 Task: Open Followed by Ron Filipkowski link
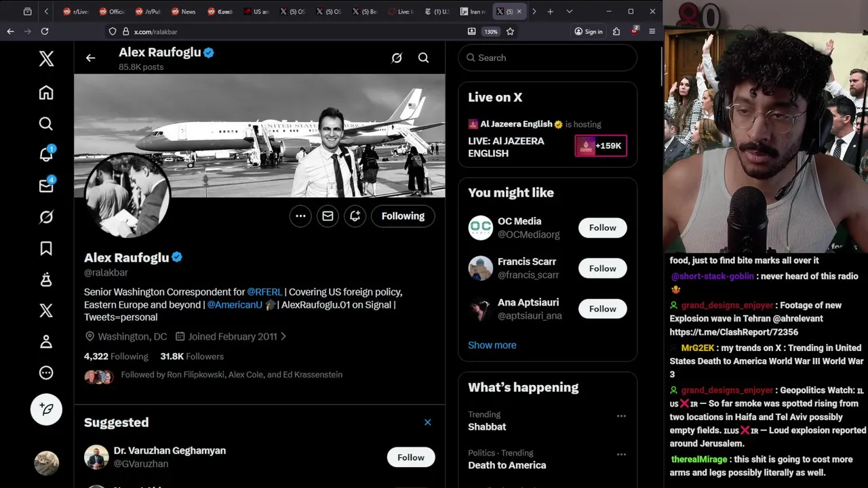point(231,375)
